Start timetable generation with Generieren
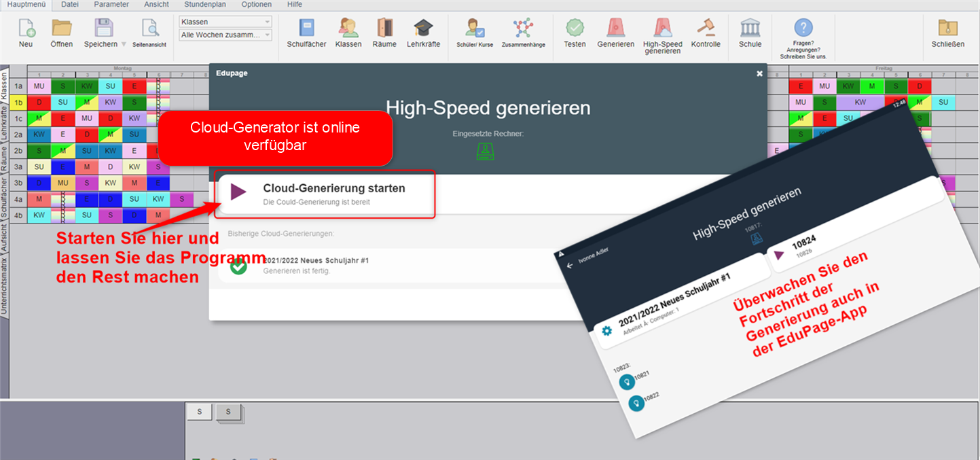Screen dimensions: 980x460 616,33
